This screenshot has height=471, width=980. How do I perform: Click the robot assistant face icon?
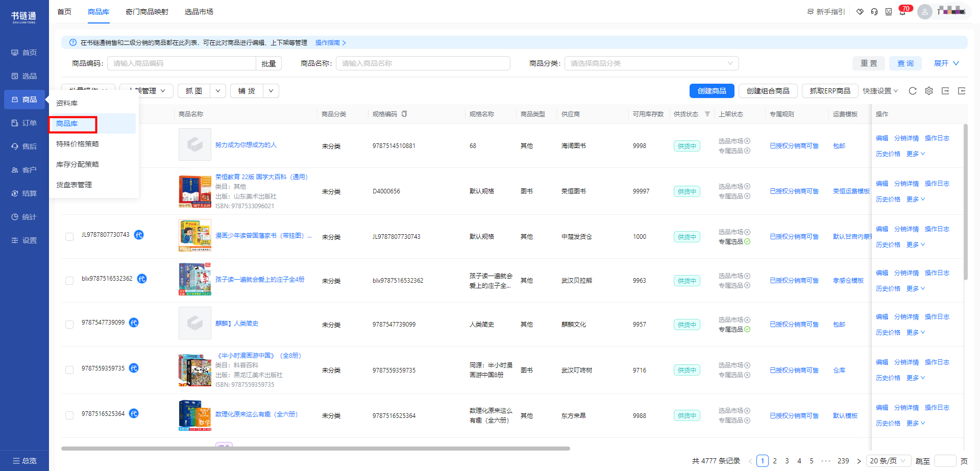(889, 12)
